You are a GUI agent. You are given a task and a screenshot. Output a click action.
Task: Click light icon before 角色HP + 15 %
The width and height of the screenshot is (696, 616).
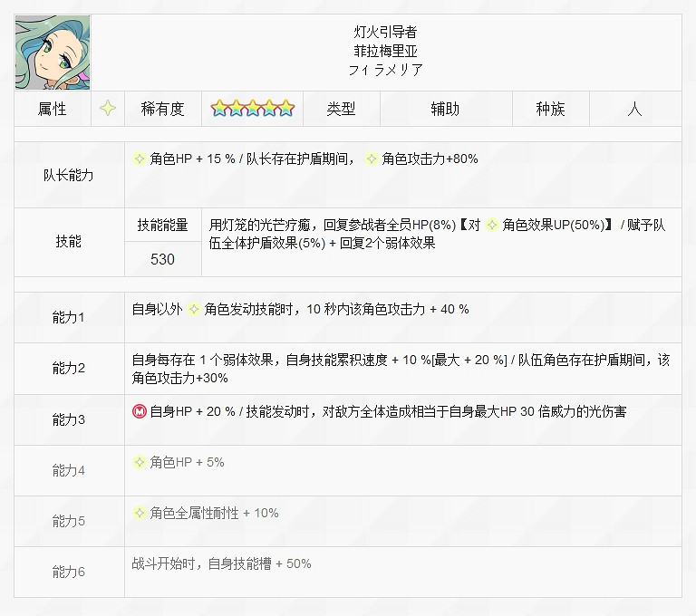[140, 159]
